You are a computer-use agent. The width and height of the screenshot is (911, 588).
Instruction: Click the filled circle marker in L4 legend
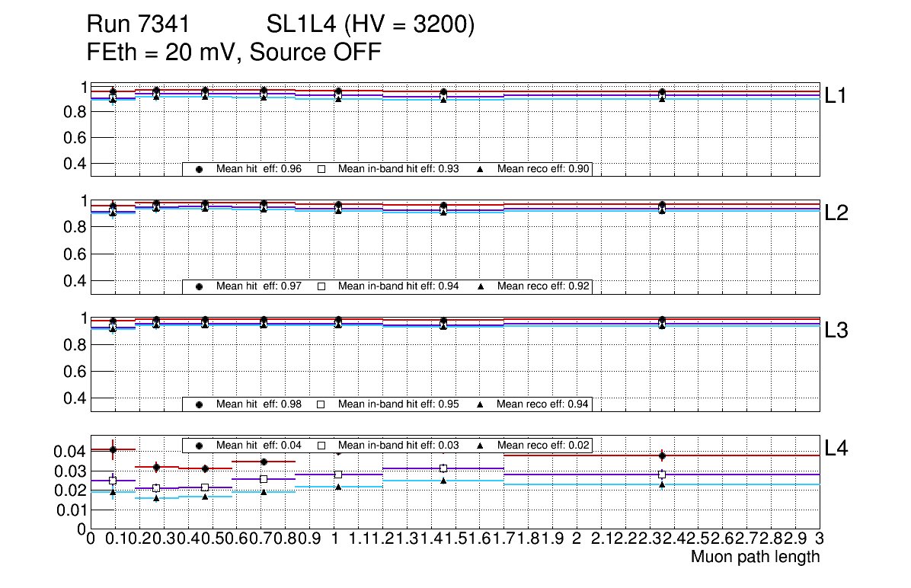pos(200,445)
